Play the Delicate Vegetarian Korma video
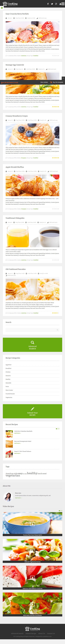 pyautogui.click(x=32, y=551)
